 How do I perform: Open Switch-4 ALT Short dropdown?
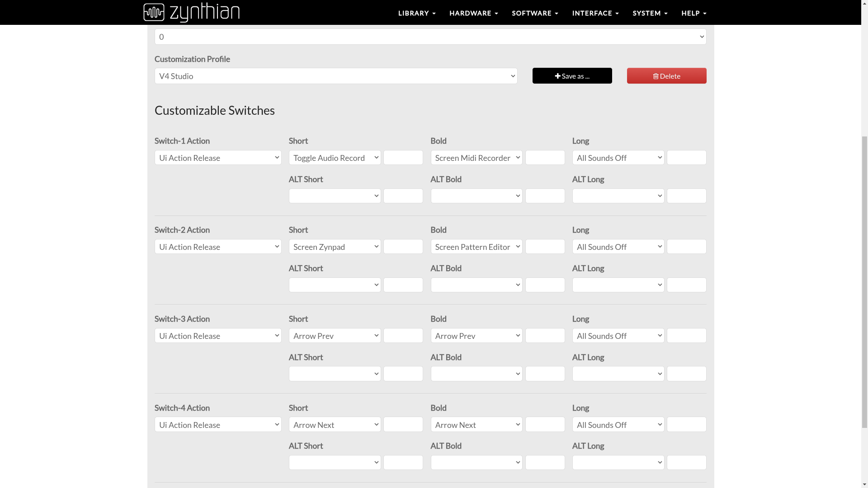(335, 463)
